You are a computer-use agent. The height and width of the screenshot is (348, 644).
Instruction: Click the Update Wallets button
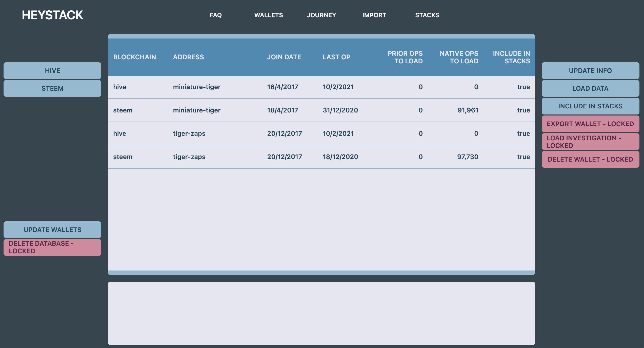(x=52, y=230)
